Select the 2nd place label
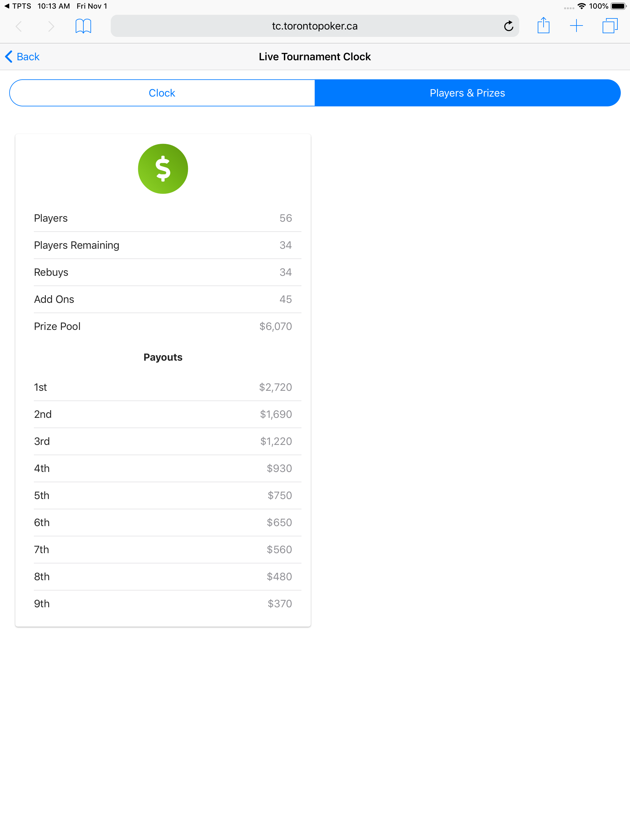Screen dimensions: 630x840 click(x=43, y=414)
